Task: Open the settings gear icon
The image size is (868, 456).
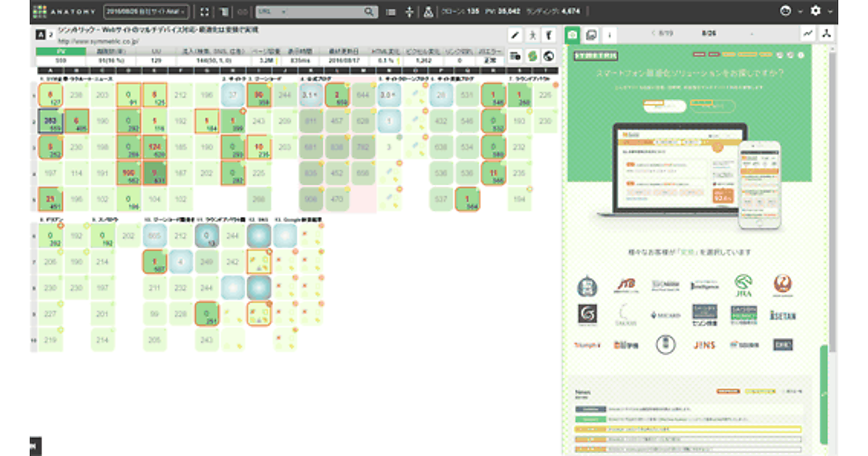Action: [x=816, y=12]
